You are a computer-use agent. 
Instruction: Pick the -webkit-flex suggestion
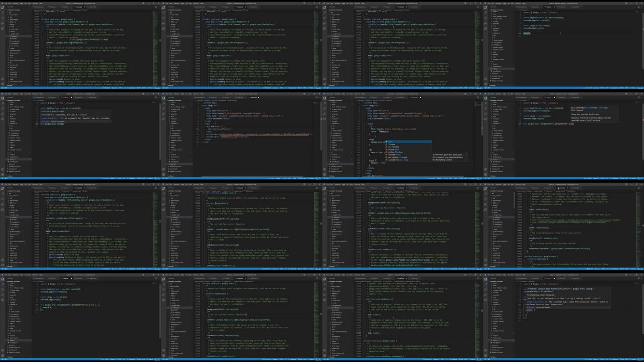point(408,155)
